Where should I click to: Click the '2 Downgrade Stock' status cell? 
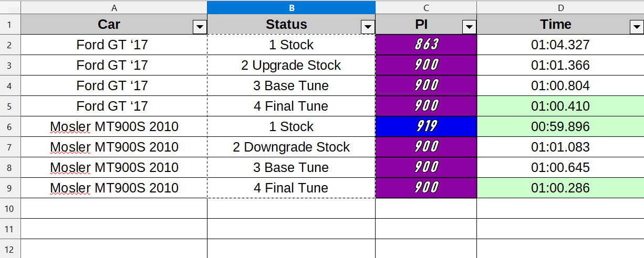pos(292,147)
